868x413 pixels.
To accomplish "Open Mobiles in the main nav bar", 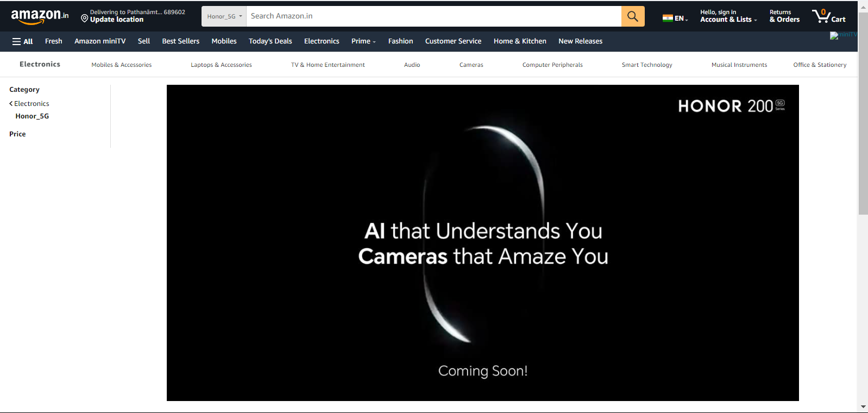I will pos(224,41).
